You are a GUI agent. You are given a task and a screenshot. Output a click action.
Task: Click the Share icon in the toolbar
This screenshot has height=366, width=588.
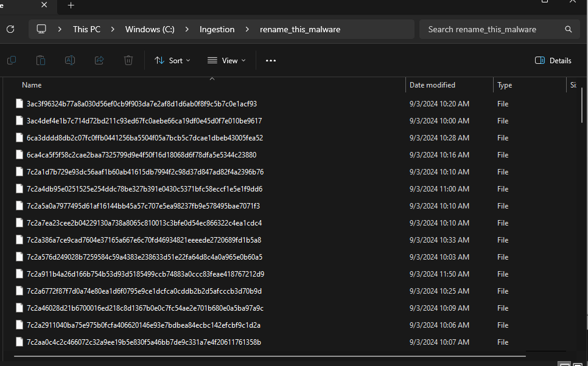tap(99, 60)
